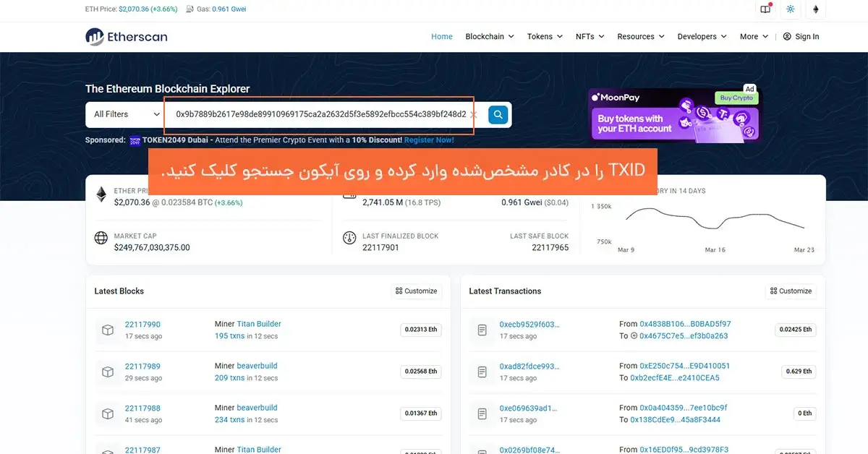Click the document icon for 0xad82fdce993
Image resolution: width=868 pixels, height=454 pixels.
(x=482, y=372)
